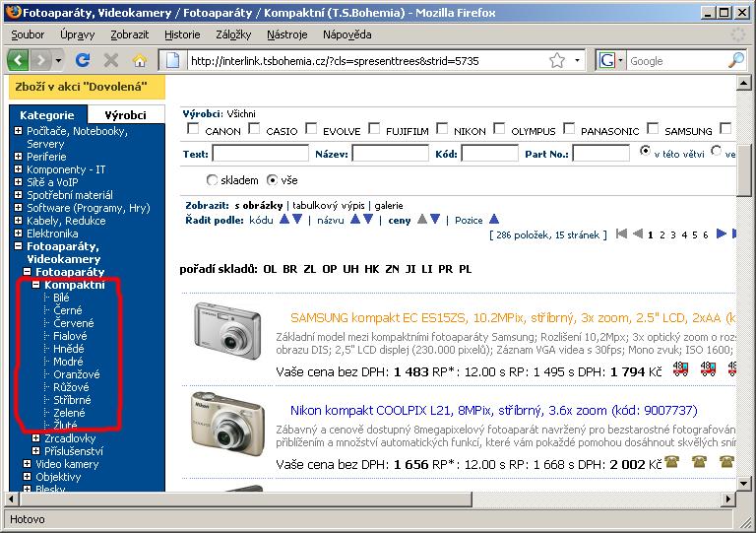
Task: Sort by Pozice ascending arrow
Action: [x=494, y=220]
